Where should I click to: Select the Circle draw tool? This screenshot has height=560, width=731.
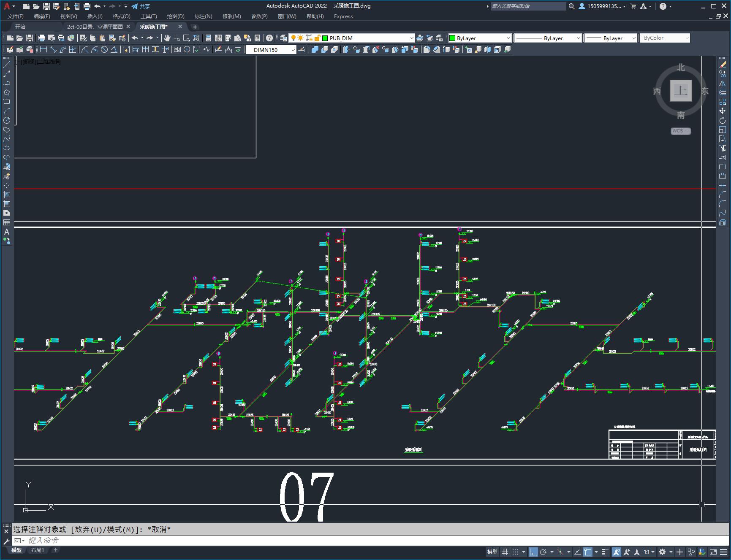click(x=7, y=120)
